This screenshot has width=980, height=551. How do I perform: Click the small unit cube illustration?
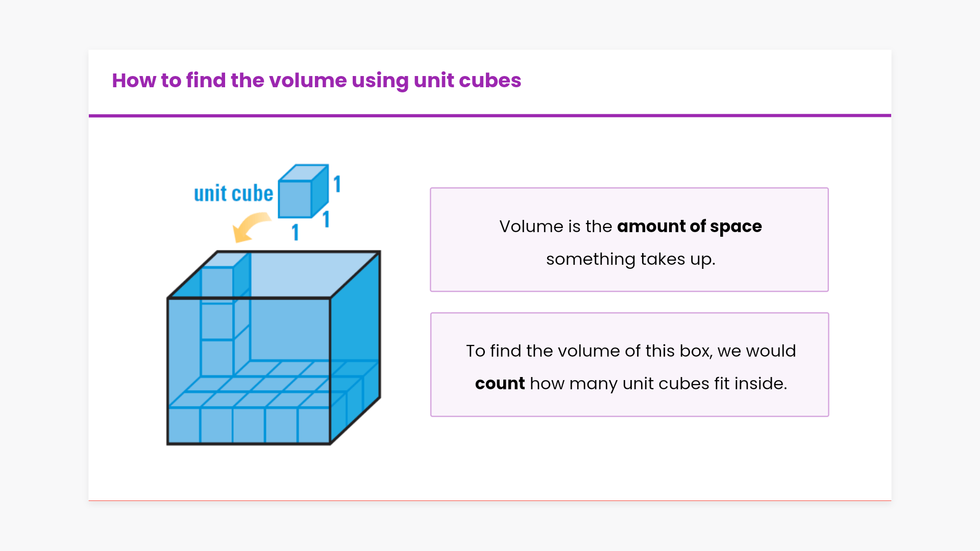pyautogui.click(x=302, y=192)
